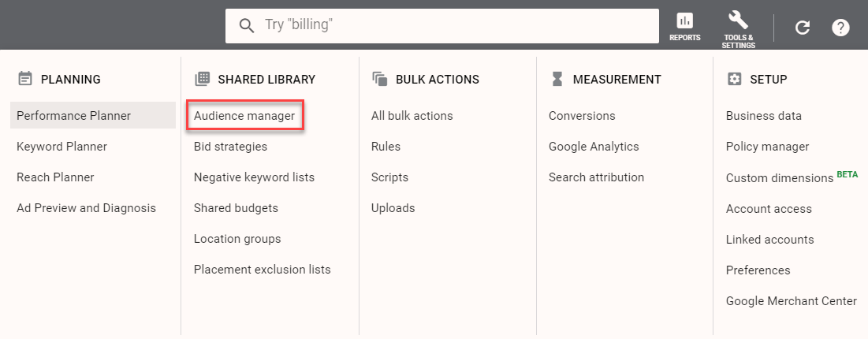
Task: Click the Bulk Actions stacked-squares icon
Action: [x=380, y=79]
